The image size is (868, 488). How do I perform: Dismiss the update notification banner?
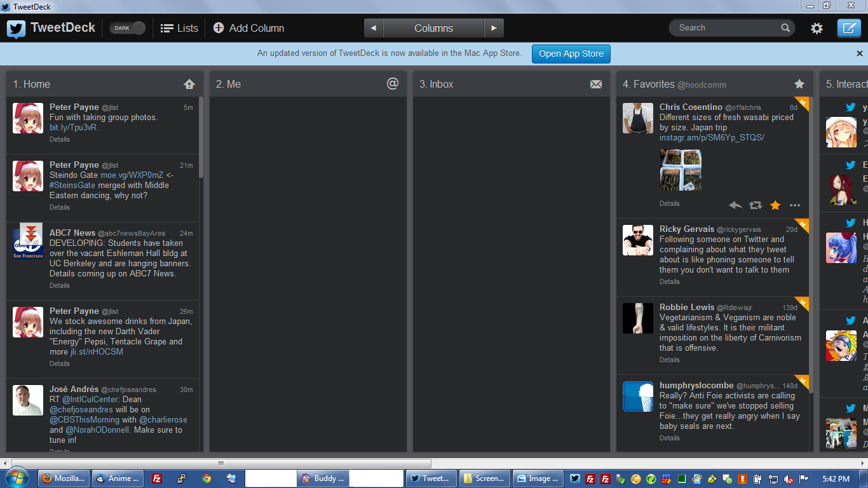[860, 53]
